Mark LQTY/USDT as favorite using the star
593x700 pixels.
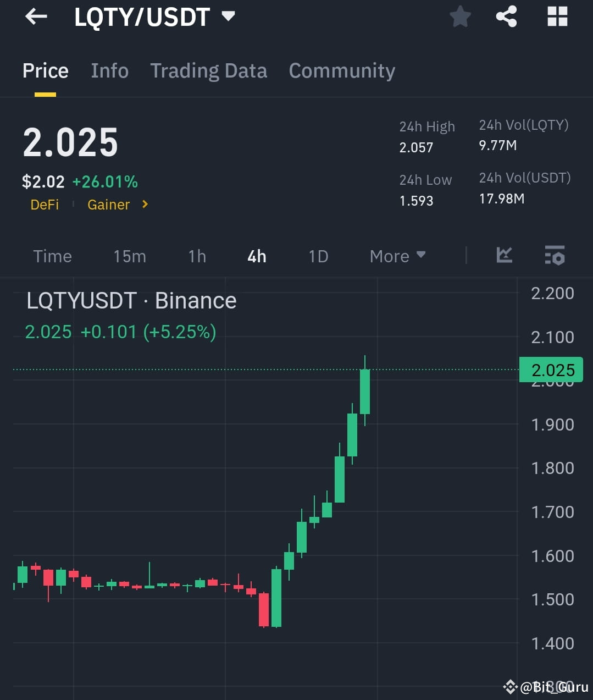(x=460, y=16)
